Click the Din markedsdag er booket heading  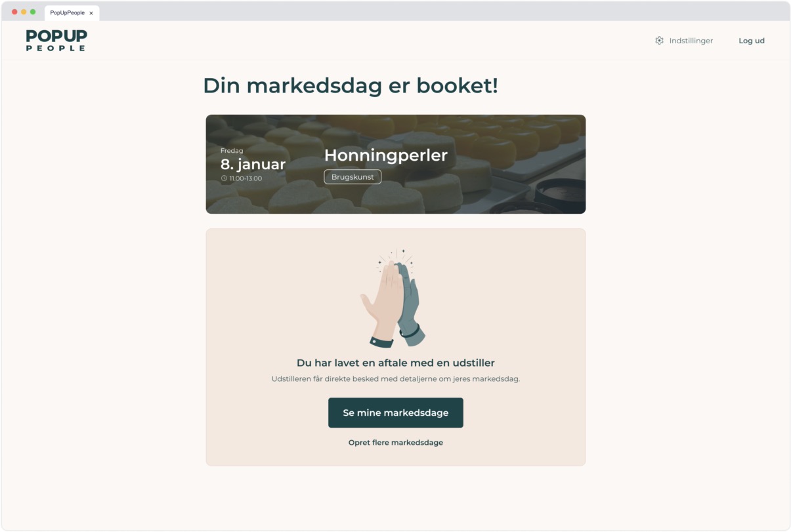[350, 86]
